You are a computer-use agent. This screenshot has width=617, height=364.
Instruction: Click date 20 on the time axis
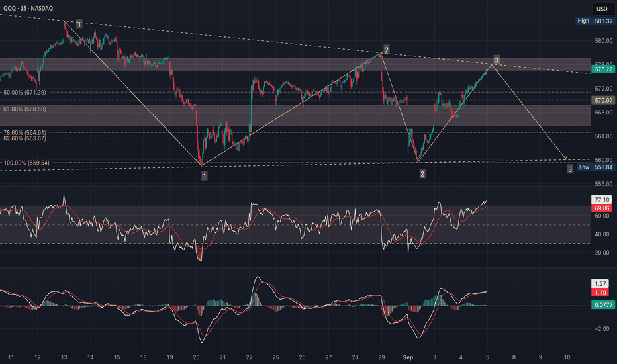click(x=197, y=357)
